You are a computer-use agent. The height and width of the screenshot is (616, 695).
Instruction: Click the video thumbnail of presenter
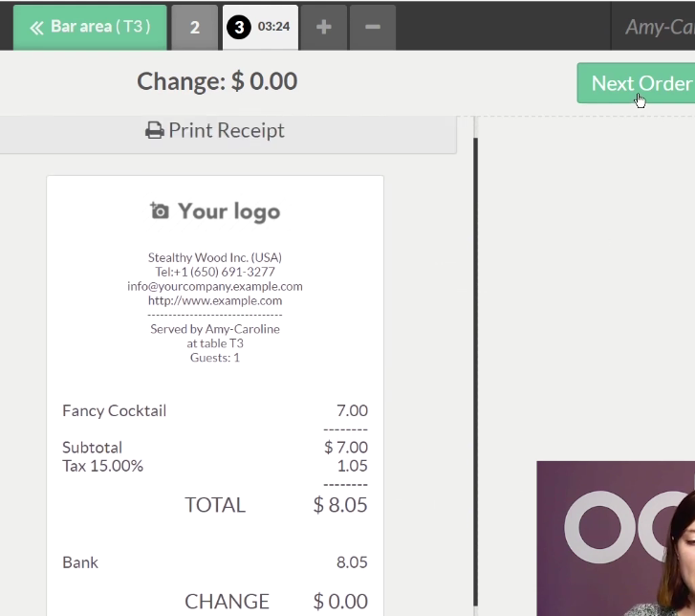pyautogui.click(x=615, y=539)
